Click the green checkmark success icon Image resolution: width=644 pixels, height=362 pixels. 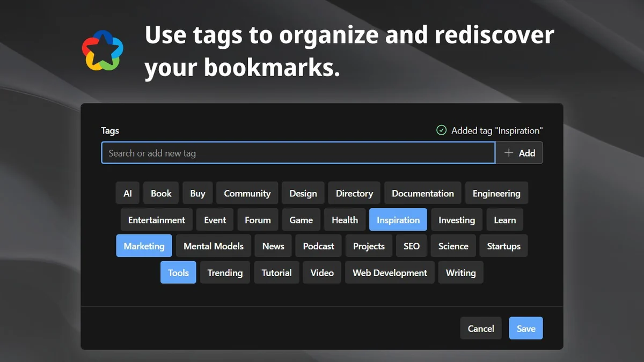(x=441, y=130)
